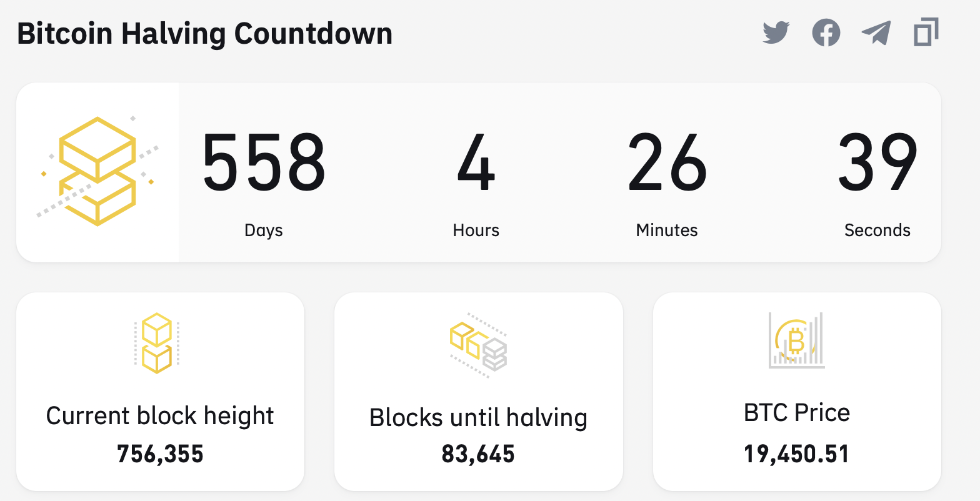Click the 4 hours counter
Screen dimensions: 980x501
[476, 164]
